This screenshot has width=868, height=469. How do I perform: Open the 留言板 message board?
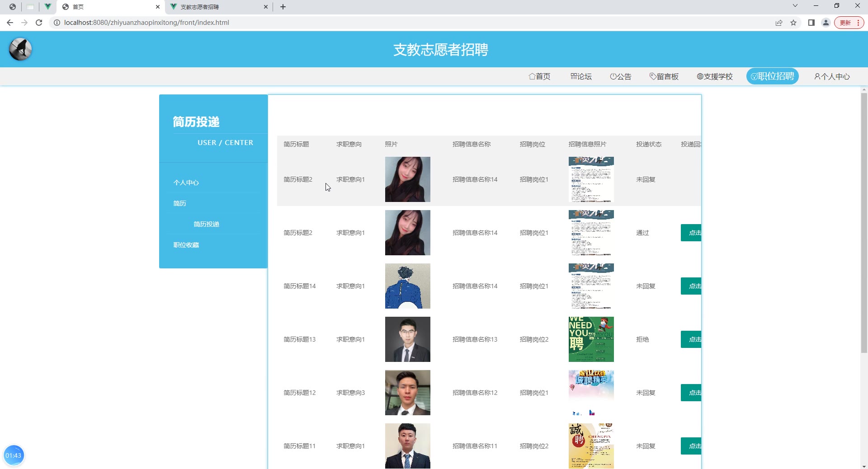[664, 76]
